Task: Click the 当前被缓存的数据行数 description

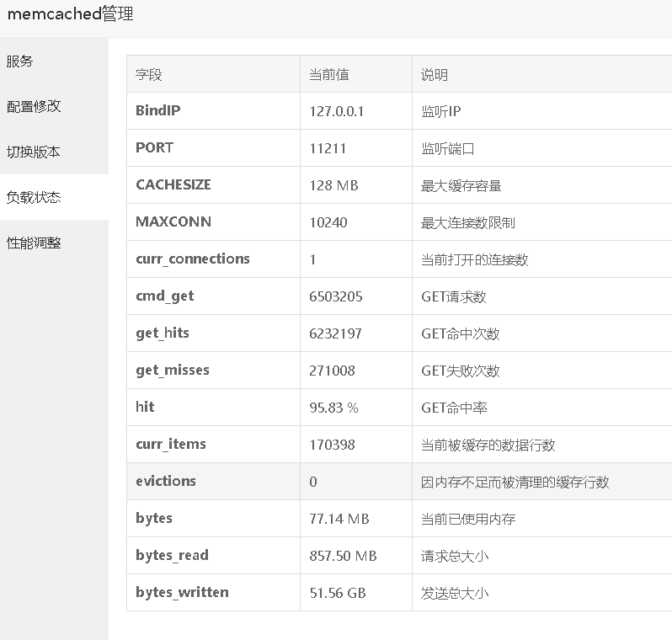Action: [488, 445]
